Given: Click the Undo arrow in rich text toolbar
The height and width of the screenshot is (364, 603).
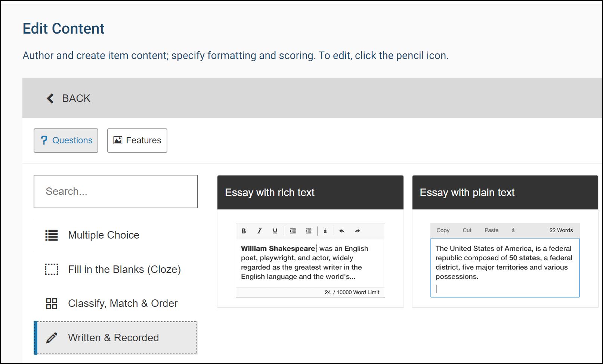Looking at the screenshot, I should (341, 231).
